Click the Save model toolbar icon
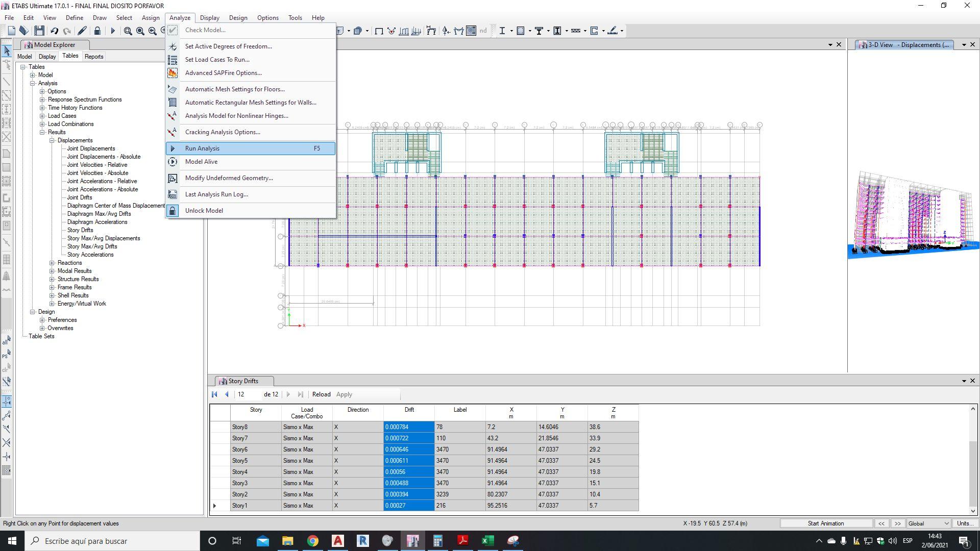This screenshot has width=980, height=551. click(39, 31)
